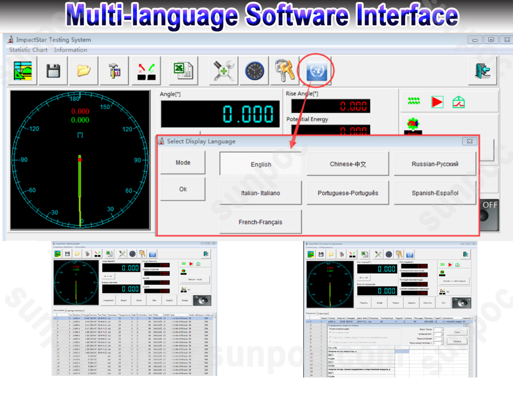
Task: Select the French-Français language button
Action: click(260, 222)
